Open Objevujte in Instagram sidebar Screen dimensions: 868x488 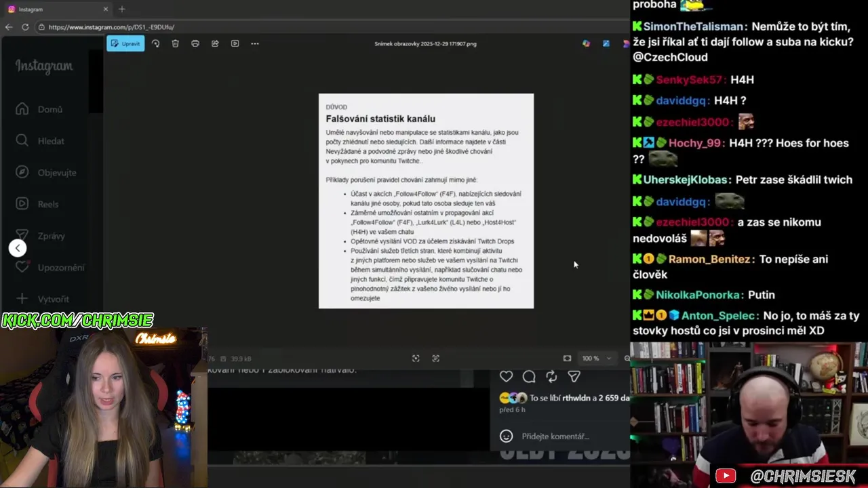[47, 172]
